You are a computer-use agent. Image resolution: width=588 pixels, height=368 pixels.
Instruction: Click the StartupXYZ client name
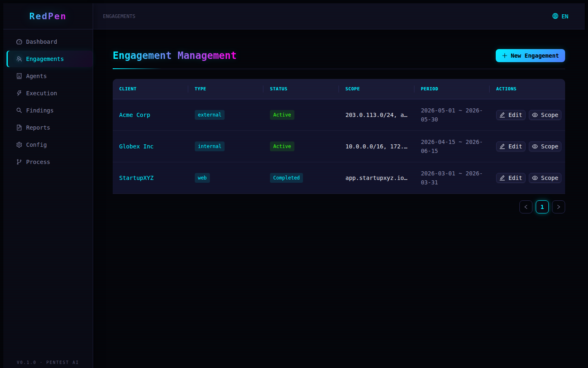(136, 178)
